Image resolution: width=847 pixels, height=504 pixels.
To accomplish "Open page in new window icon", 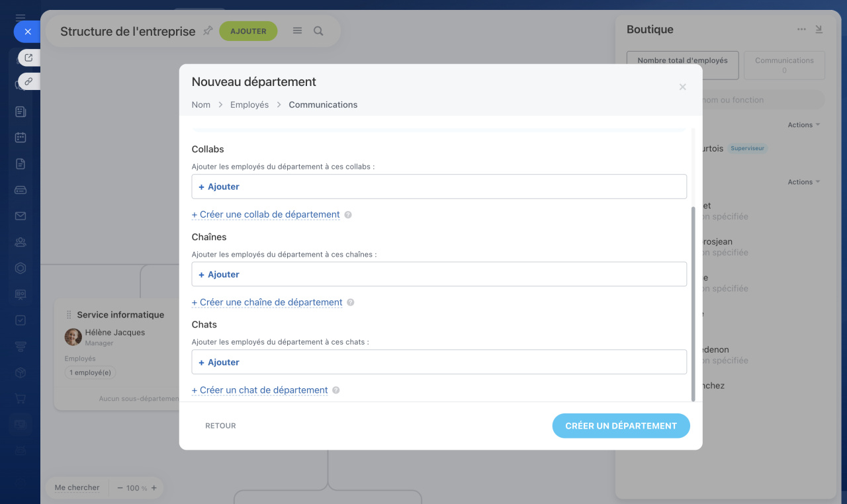I will [x=28, y=58].
